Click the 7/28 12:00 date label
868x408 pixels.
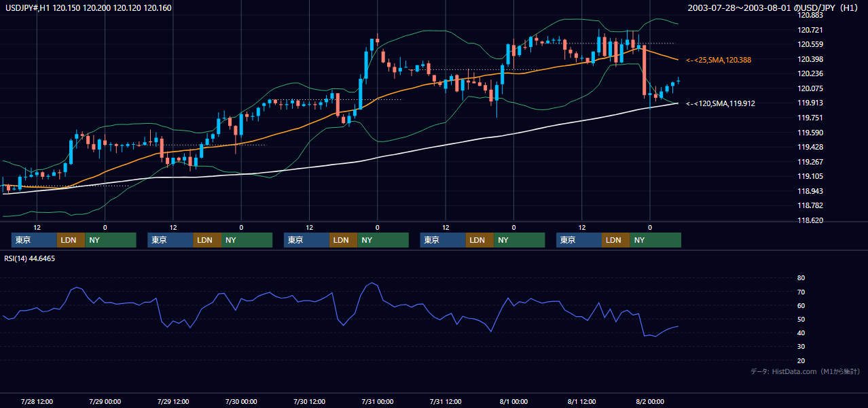click(37, 401)
